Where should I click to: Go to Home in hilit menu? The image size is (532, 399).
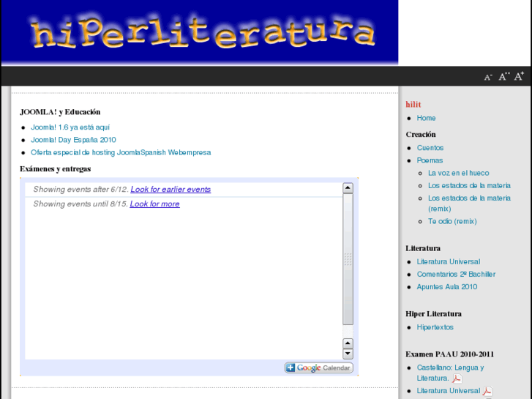[x=426, y=118]
